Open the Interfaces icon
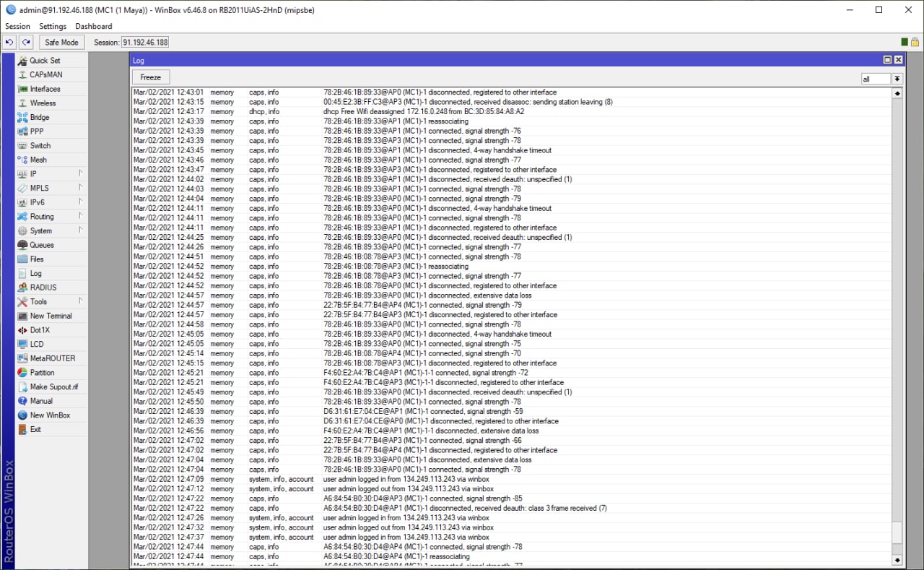The height and width of the screenshot is (570, 924). [x=22, y=89]
